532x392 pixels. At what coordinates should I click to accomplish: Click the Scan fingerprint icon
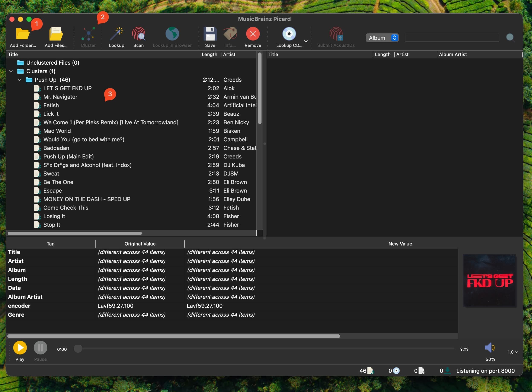[x=138, y=34]
